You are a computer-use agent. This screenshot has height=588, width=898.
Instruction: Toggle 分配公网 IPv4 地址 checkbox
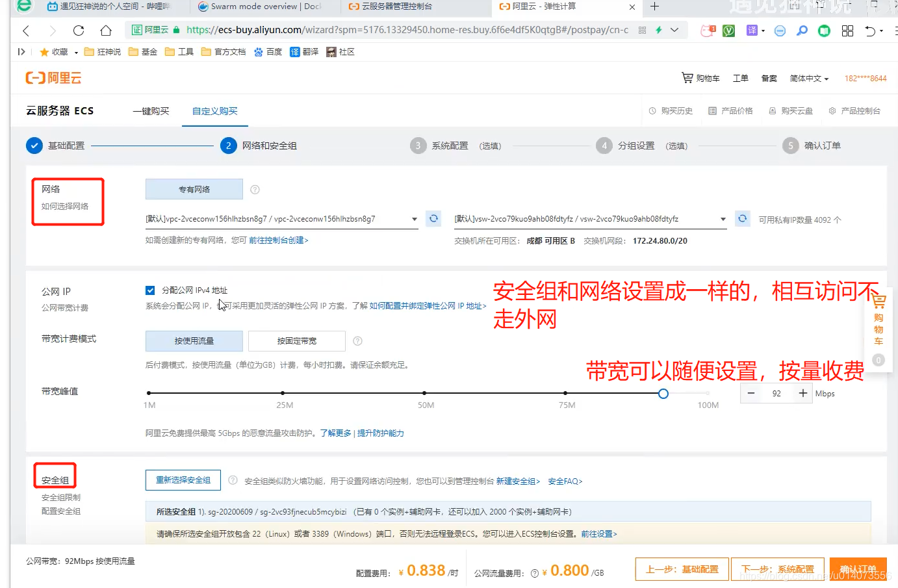[x=150, y=290]
